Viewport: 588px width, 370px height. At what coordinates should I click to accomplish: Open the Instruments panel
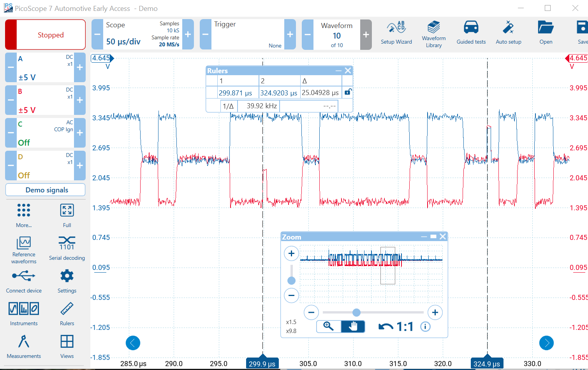tap(24, 314)
